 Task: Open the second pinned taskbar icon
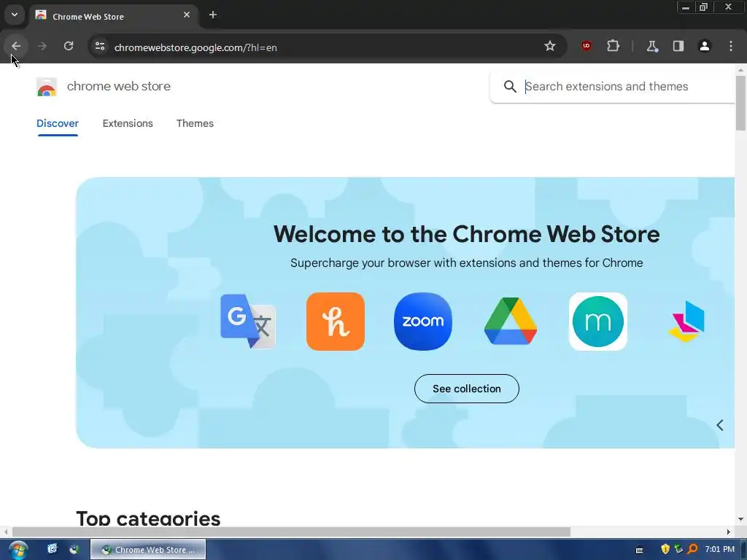(74, 549)
